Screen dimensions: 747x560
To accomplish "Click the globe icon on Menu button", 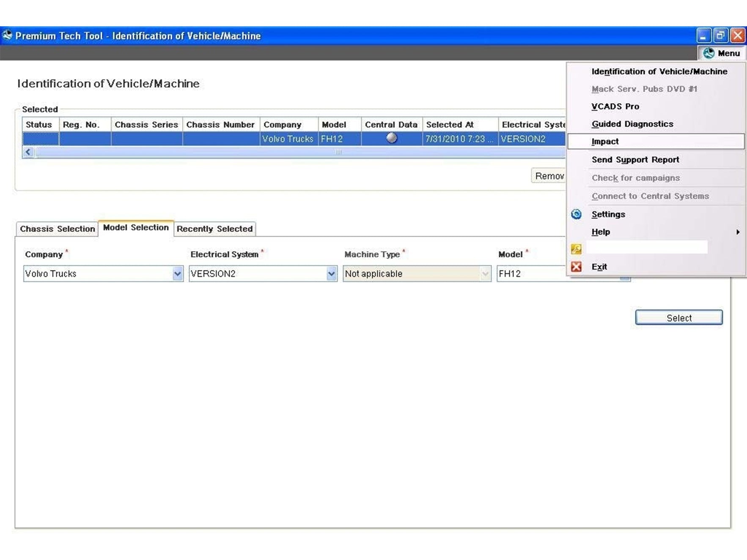I will click(x=709, y=53).
